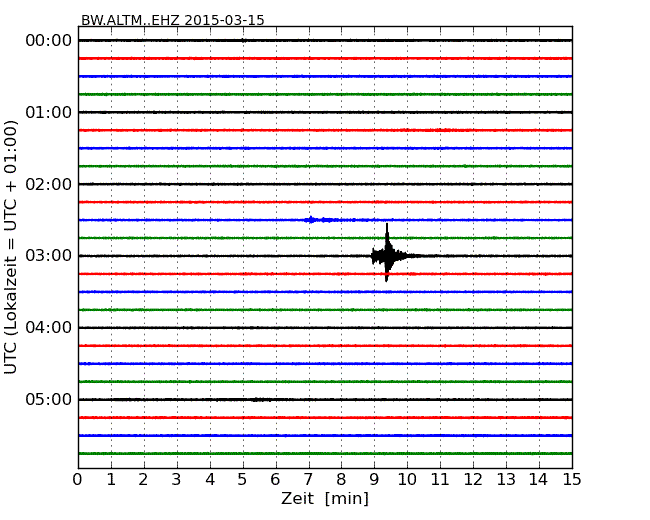Click the y-axis tick label "04:00"
Viewport: 650px width, 520px height.
coord(49,328)
